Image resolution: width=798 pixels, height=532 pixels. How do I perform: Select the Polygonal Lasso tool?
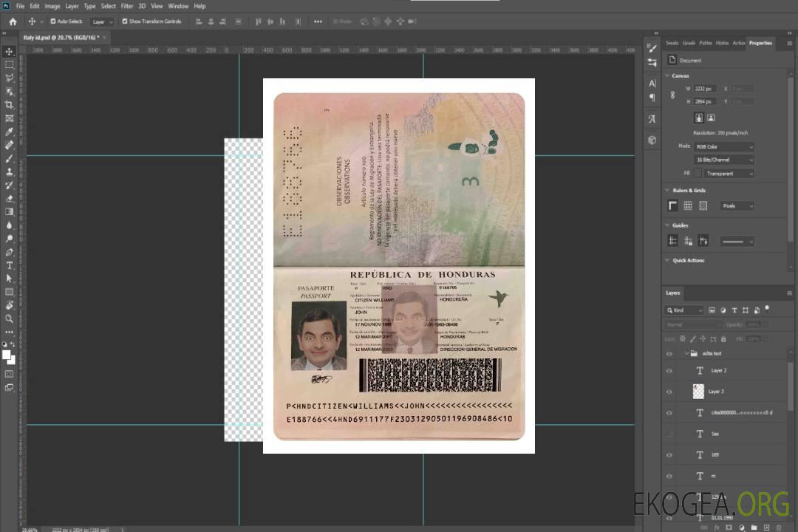(x=9, y=78)
